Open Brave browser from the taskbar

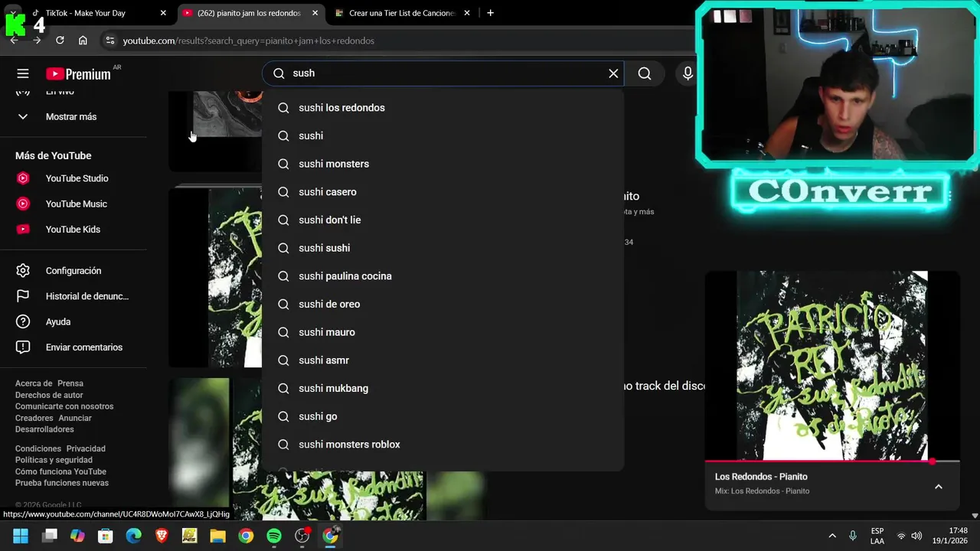click(x=162, y=536)
